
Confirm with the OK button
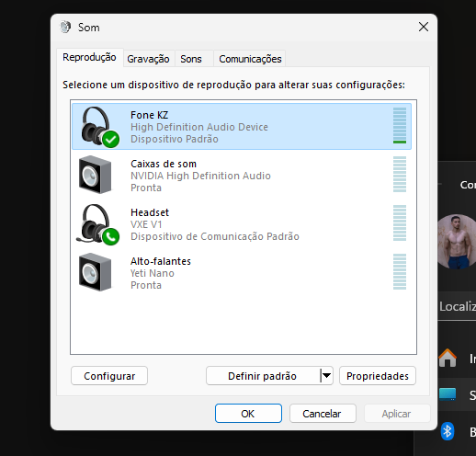[x=248, y=414]
